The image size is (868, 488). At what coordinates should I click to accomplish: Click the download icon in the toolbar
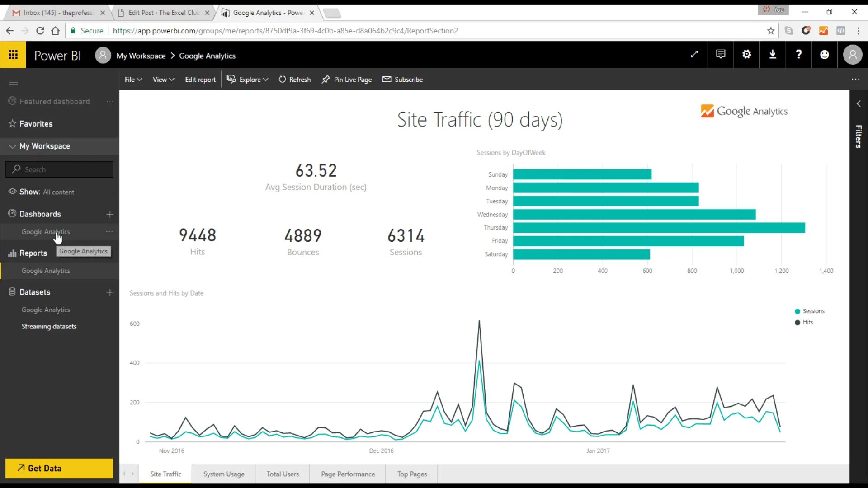click(772, 55)
